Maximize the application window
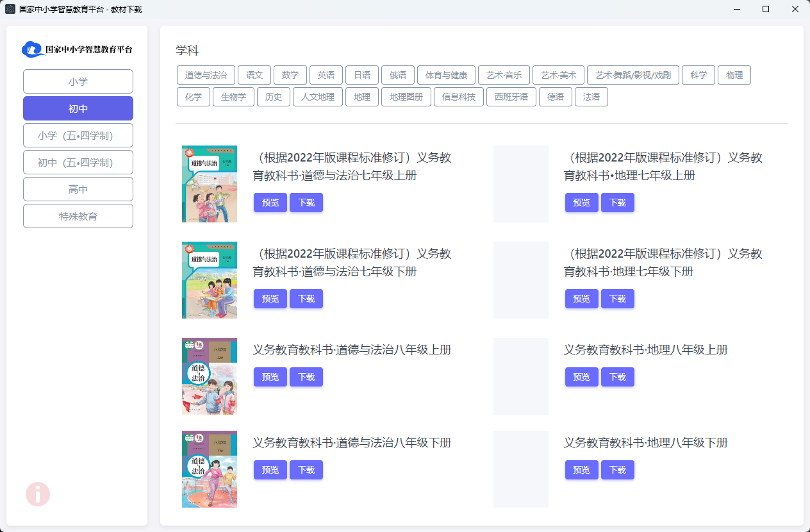 [766, 9]
